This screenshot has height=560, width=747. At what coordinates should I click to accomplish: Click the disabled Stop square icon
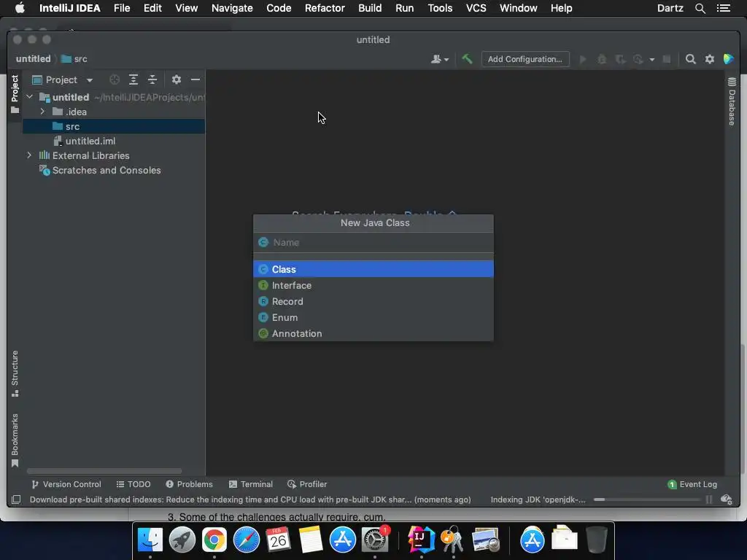(x=667, y=59)
